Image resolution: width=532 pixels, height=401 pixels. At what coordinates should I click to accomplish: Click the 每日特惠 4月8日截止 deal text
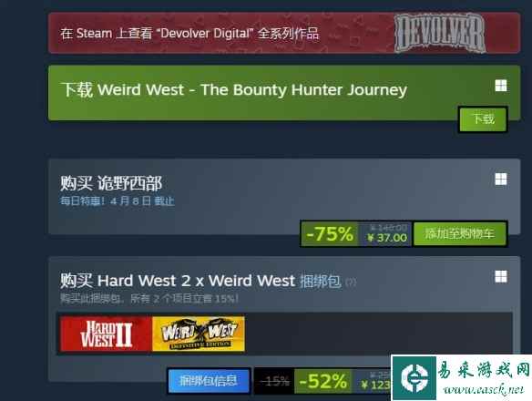(x=117, y=201)
